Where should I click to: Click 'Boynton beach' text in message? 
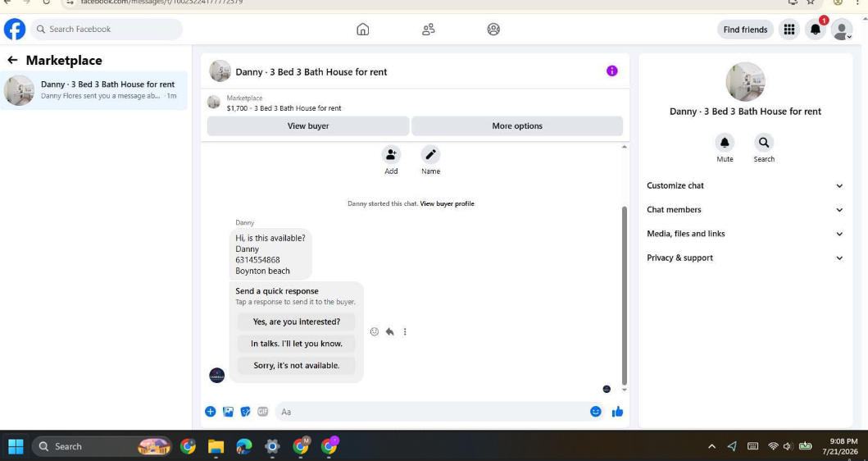click(x=262, y=271)
